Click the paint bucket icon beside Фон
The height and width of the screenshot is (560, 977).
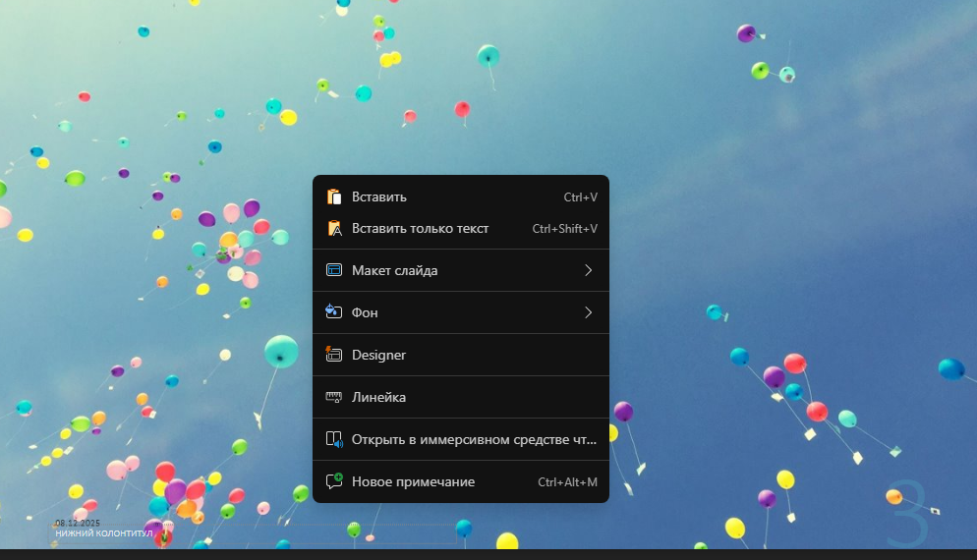click(334, 312)
